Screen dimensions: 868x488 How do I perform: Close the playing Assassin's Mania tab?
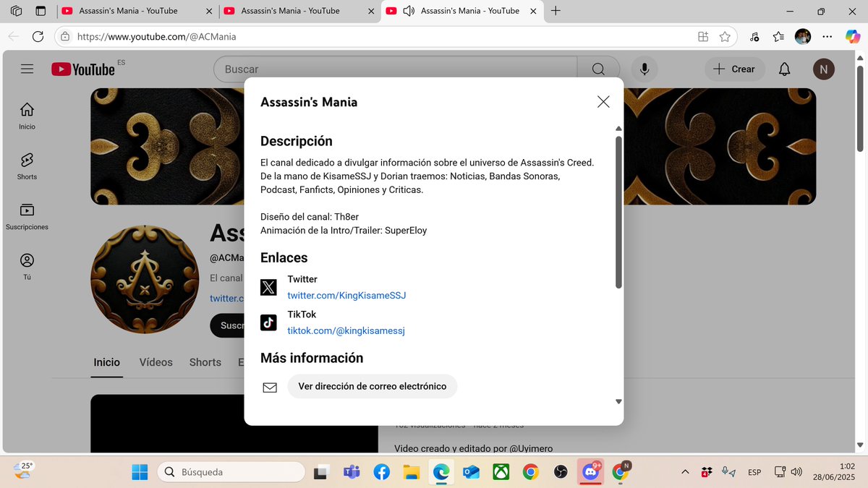pyautogui.click(x=534, y=11)
